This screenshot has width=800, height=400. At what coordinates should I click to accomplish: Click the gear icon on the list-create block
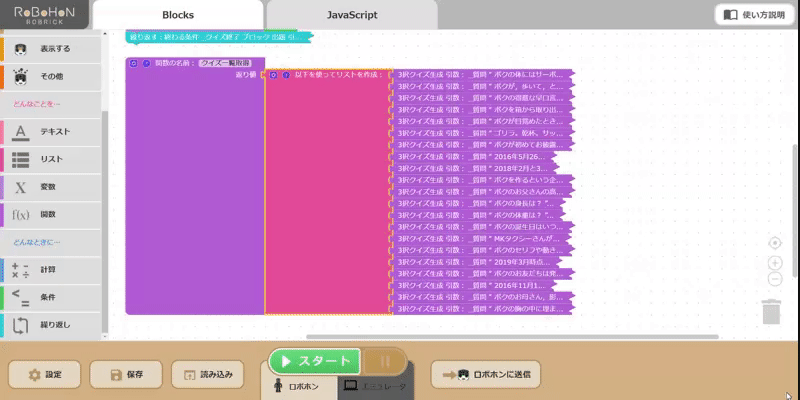[273, 75]
